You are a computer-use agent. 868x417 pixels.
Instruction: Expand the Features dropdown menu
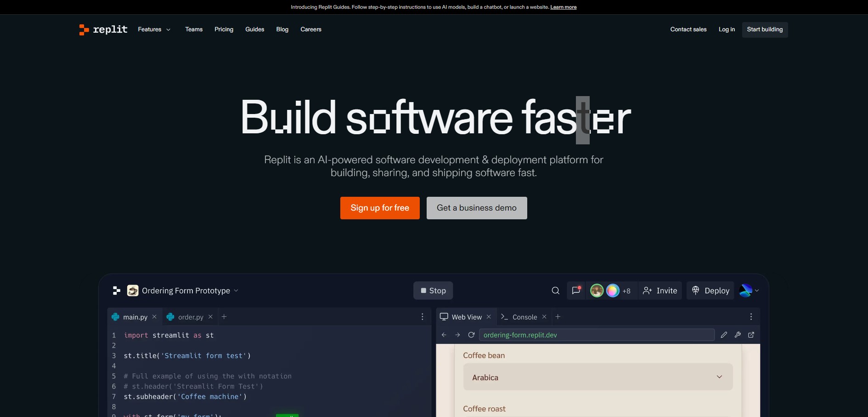point(154,29)
